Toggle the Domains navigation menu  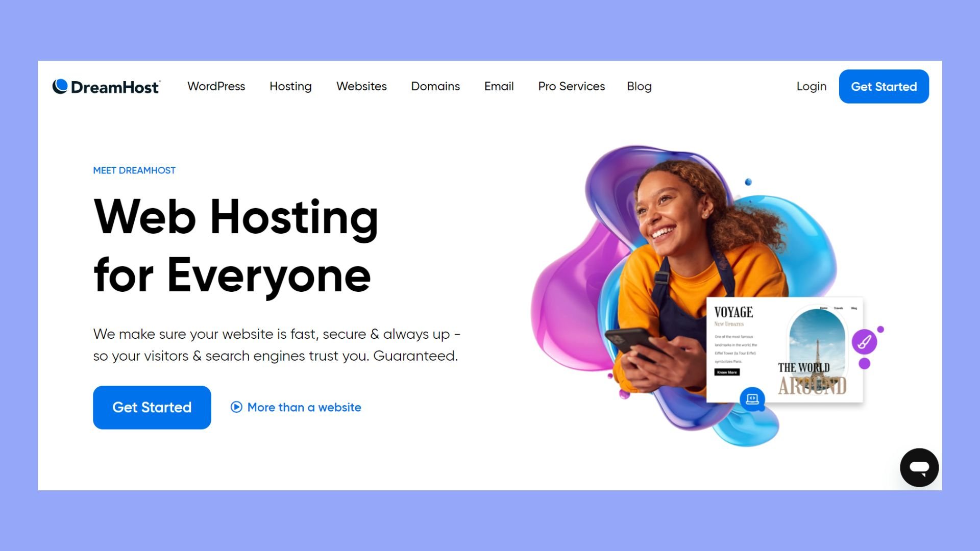[x=435, y=86]
